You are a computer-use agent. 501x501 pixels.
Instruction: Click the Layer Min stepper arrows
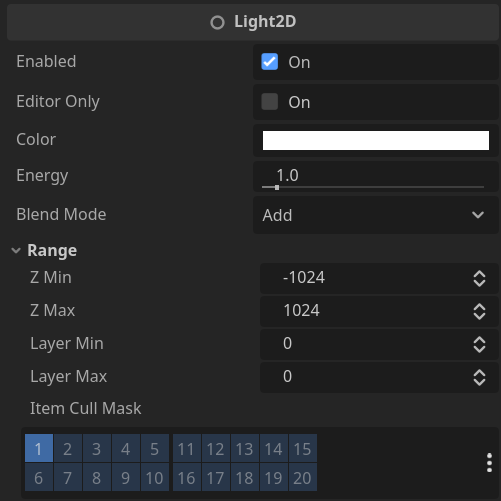click(x=479, y=345)
